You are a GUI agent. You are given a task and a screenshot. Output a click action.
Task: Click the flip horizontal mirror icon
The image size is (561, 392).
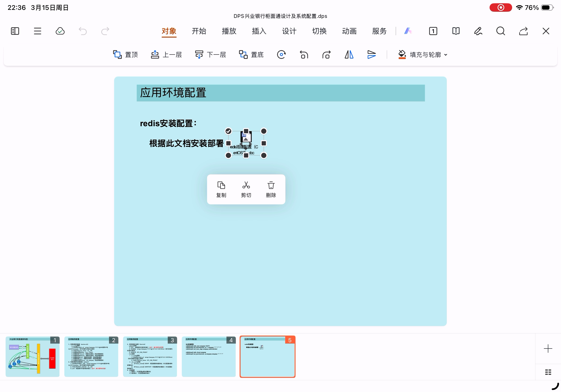coord(349,55)
